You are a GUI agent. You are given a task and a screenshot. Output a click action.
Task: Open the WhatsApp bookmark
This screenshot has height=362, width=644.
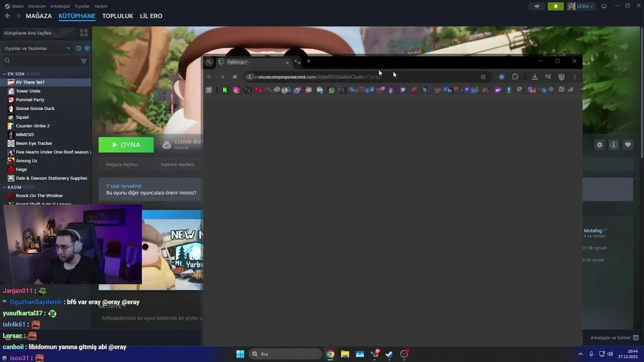(331, 90)
